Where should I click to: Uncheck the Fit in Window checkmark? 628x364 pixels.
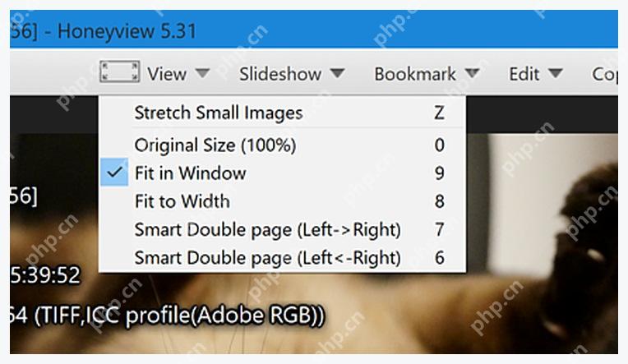[114, 173]
